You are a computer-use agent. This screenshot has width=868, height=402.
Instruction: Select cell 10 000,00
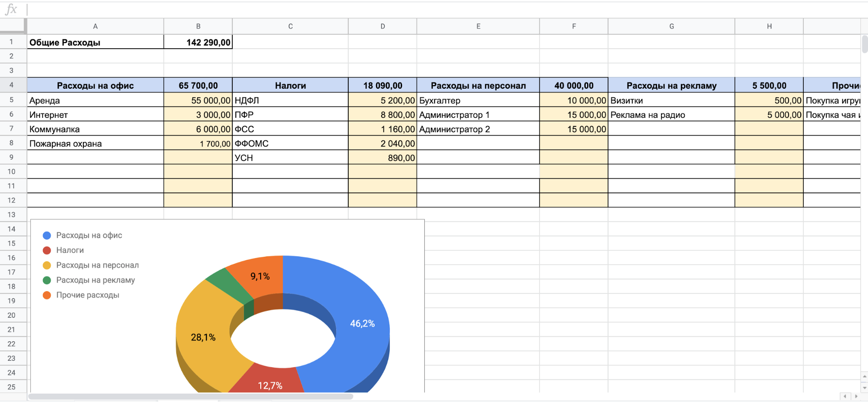point(574,100)
